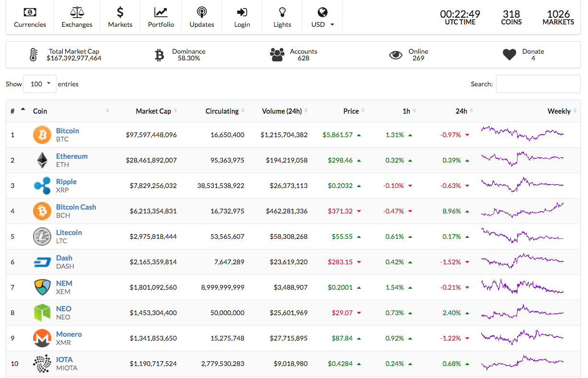Click the Accounts group icon
588x378 pixels.
(277, 55)
